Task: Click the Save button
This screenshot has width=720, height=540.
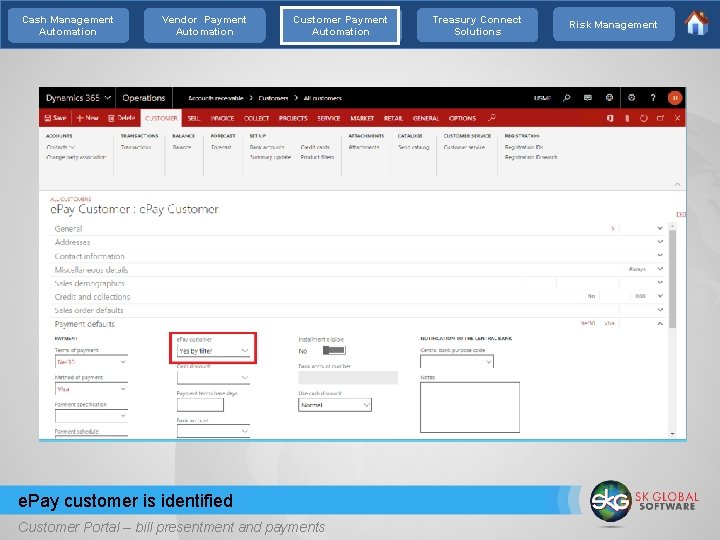Action: pyautogui.click(x=55, y=118)
